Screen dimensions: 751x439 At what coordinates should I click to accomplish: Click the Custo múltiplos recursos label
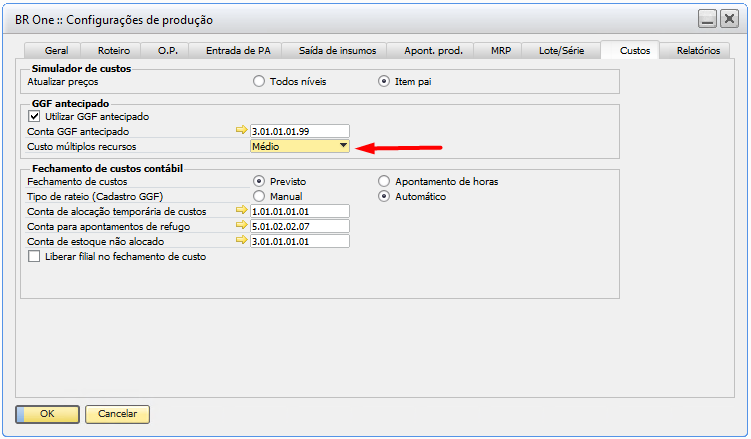click(x=82, y=146)
